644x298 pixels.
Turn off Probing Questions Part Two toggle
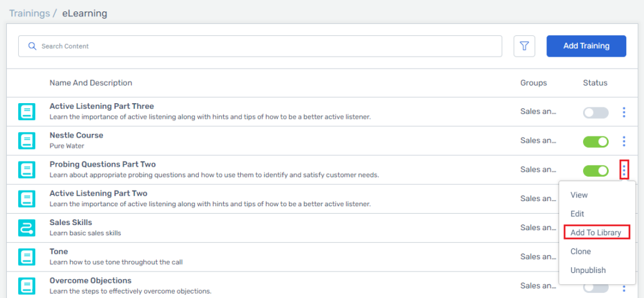596,170
